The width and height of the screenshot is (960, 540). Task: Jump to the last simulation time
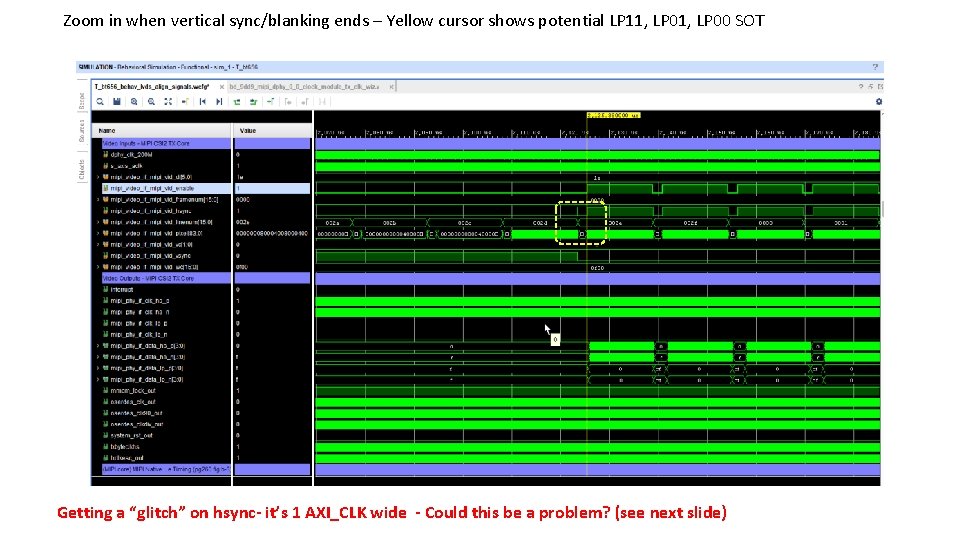[x=219, y=102]
